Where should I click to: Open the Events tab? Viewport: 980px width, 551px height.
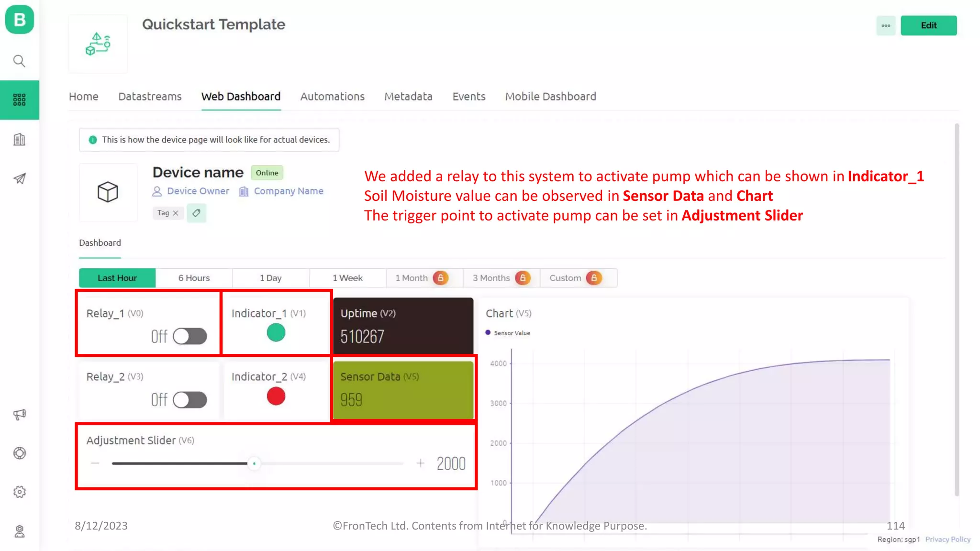[468, 96]
